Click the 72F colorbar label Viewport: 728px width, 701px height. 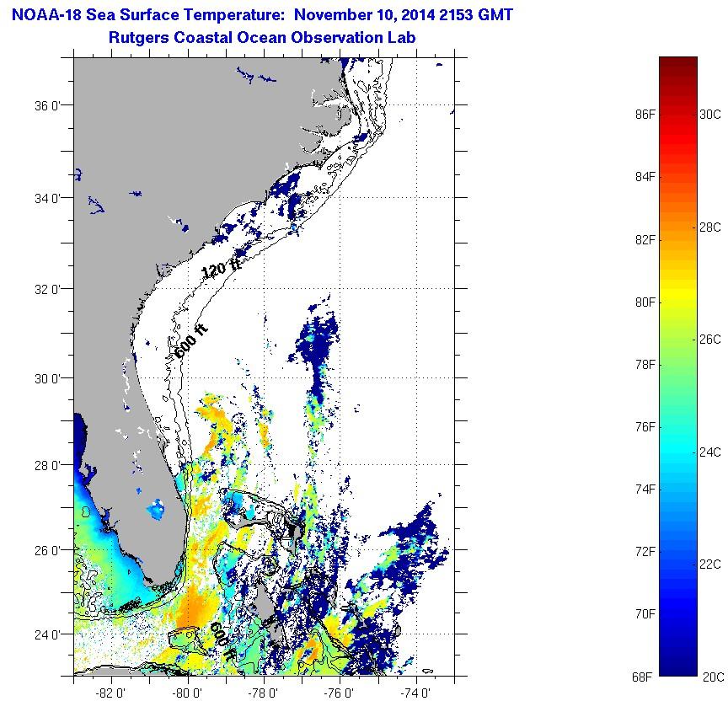[x=645, y=552]
